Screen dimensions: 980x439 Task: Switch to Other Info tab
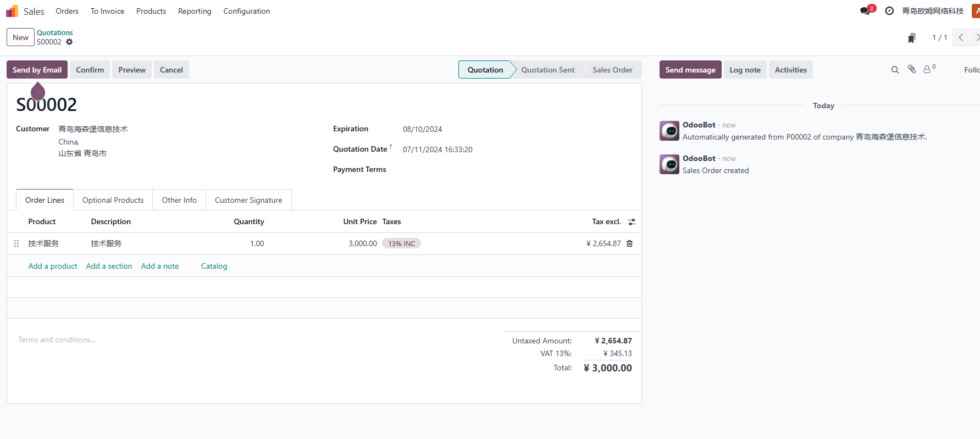pyautogui.click(x=179, y=200)
